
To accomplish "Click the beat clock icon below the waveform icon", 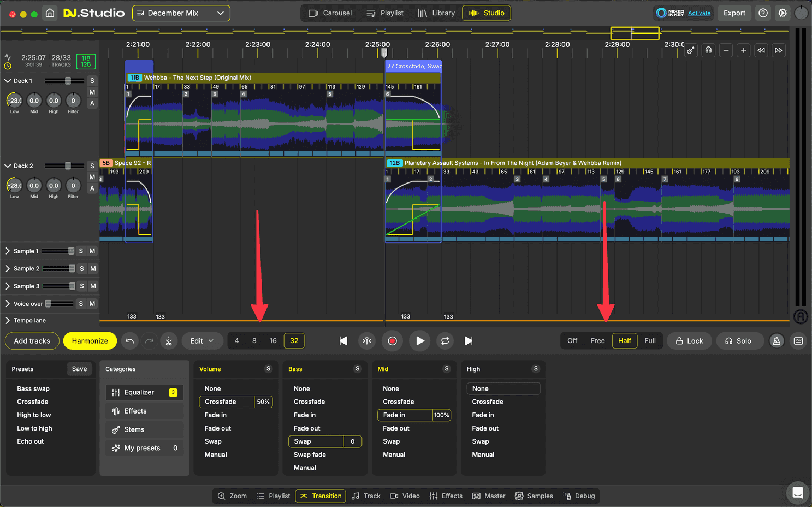I will coord(8,66).
